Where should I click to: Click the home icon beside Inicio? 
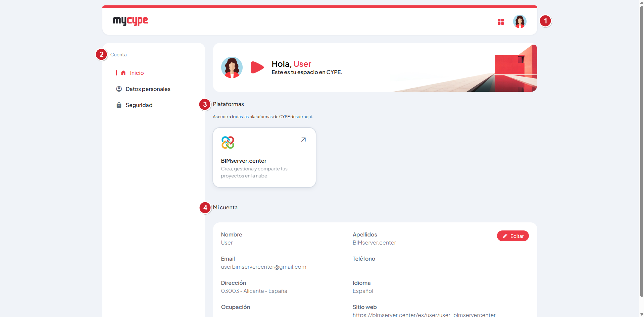(x=123, y=73)
